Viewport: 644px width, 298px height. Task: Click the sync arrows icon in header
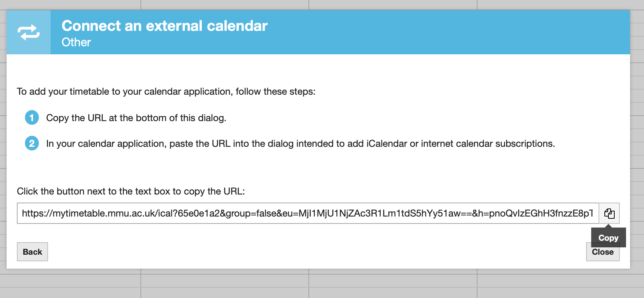tap(29, 32)
